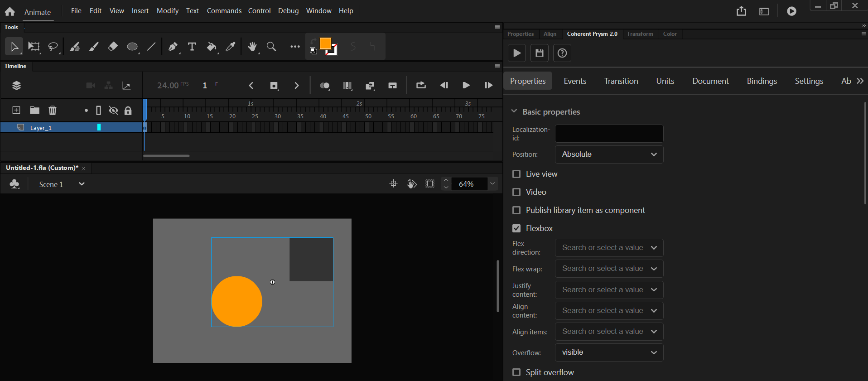Viewport: 868px width, 381px height.
Task: Toggle show all layers as outlines
Action: (x=98, y=110)
